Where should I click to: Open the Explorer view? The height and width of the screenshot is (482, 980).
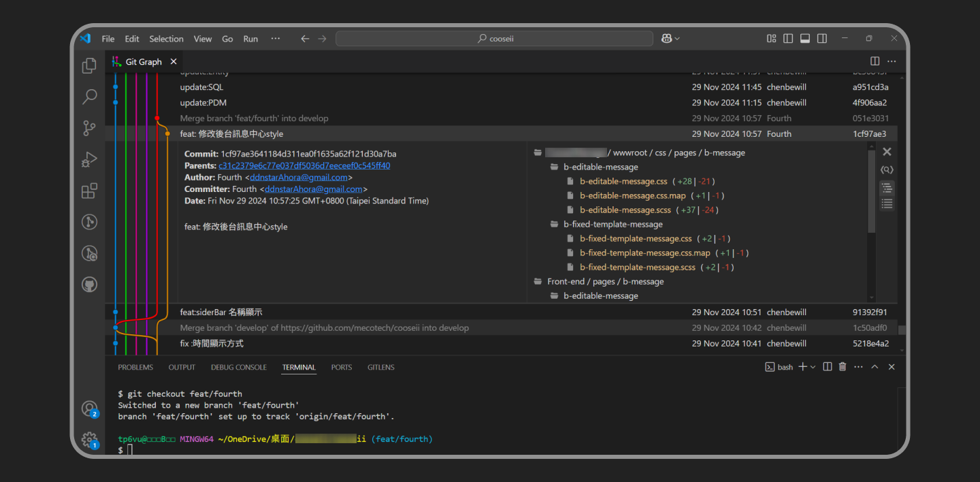[89, 65]
